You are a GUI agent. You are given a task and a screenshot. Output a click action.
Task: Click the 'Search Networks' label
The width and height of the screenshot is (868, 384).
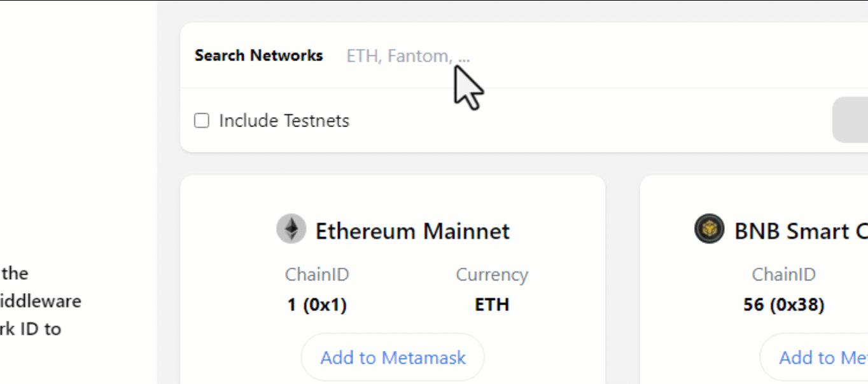point(258,56)
